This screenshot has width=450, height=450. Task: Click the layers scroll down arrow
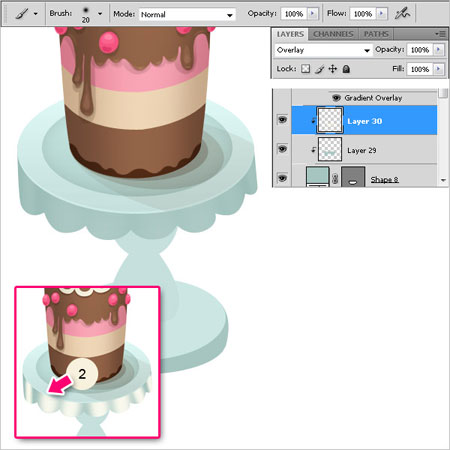point(443,180)
